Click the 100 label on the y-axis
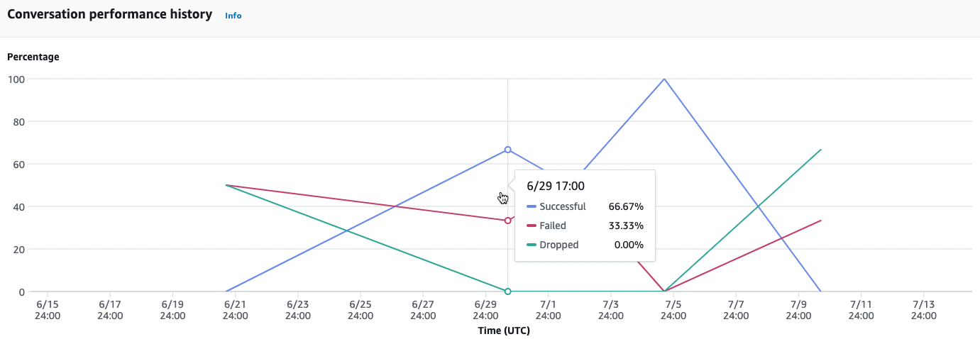Screen dimensions: 980x339 click(x=16, y=79)
